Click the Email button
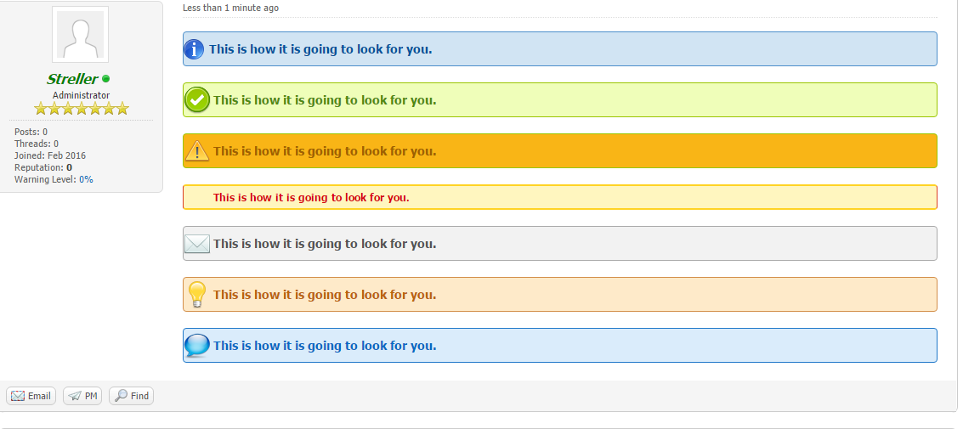The width and height of the screenshot is (980, 429). coord(31,396)
